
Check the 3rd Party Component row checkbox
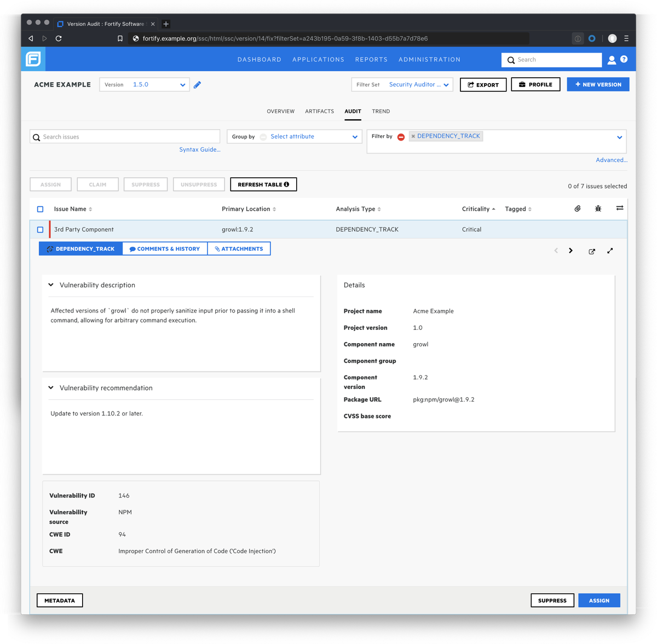click(40, 230)
